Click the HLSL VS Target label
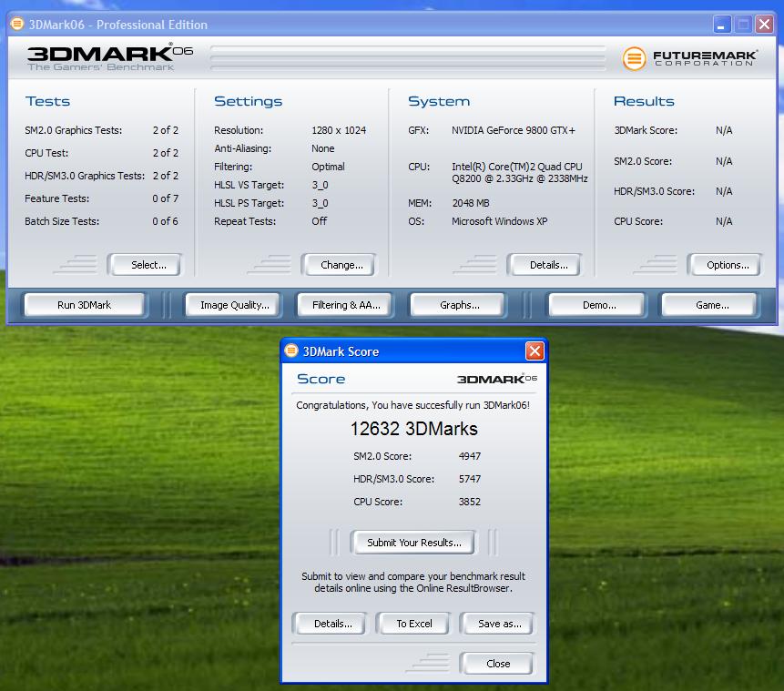 [249, 185]
